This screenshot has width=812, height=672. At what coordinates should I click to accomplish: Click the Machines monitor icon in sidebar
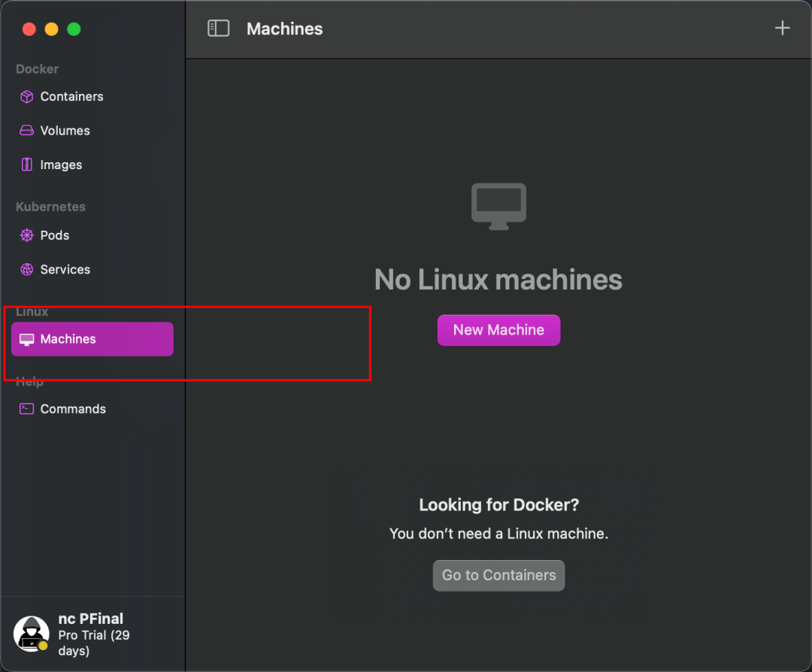click(x=26, y=339)
